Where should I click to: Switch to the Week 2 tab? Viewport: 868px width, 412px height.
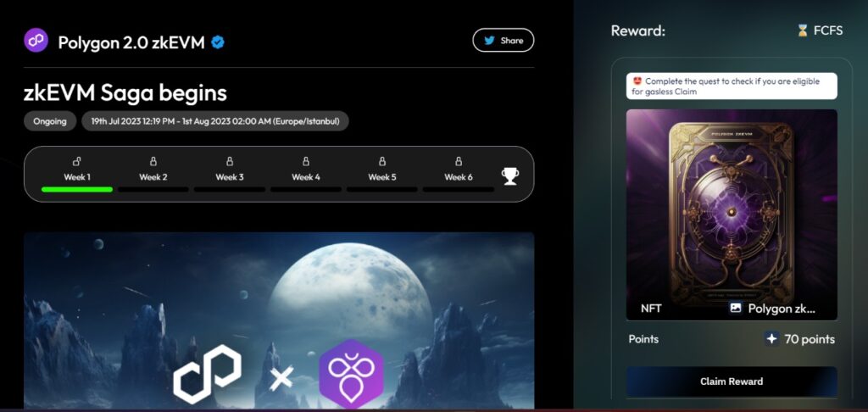point(153,173)
